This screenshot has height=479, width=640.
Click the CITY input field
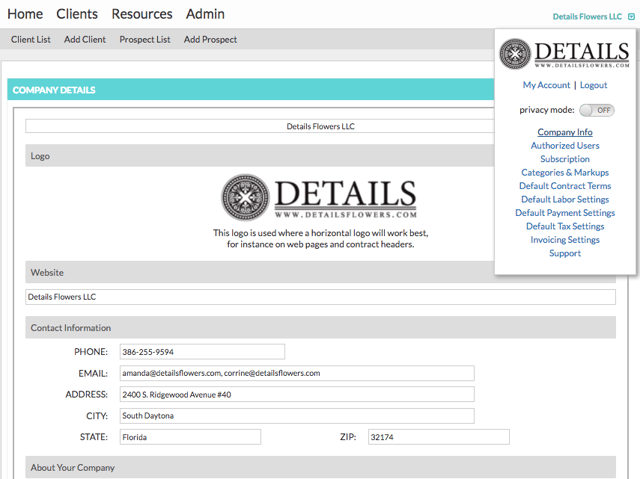[297, 416]
